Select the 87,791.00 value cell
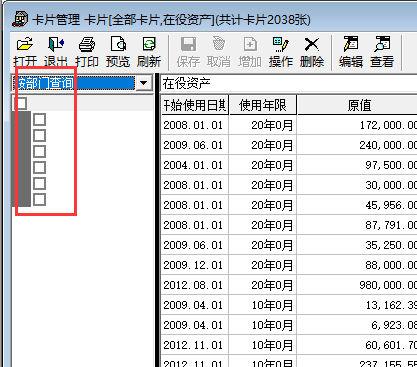Image resolution: width=417 pixels, height=367 pixels. 357,225
